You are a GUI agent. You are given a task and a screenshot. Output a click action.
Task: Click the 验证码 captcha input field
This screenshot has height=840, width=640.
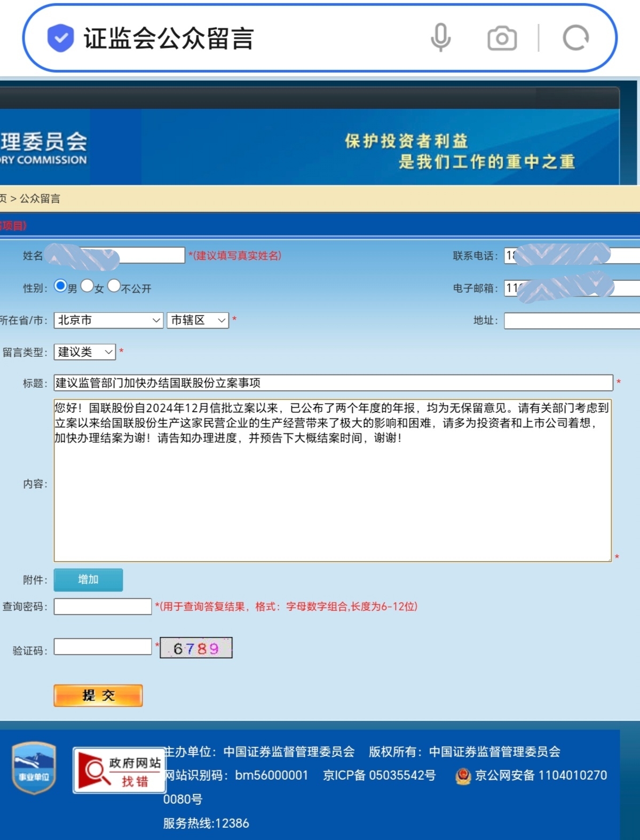tap(102, 647)
